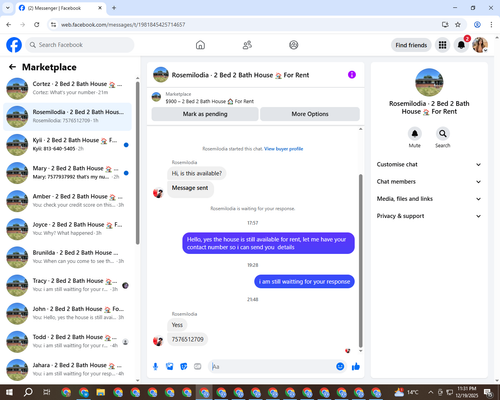Open conversation information purple icon
Screen dimensions: 500x400
pos(352,75)
